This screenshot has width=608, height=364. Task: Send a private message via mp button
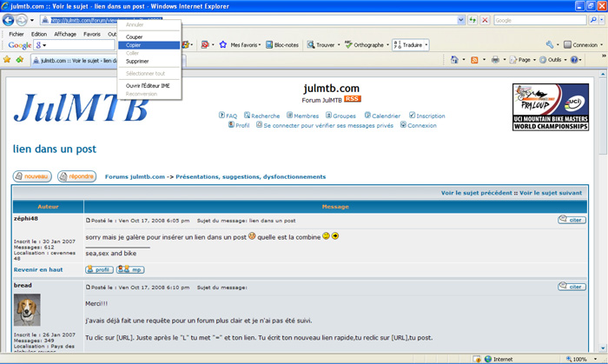130,269
